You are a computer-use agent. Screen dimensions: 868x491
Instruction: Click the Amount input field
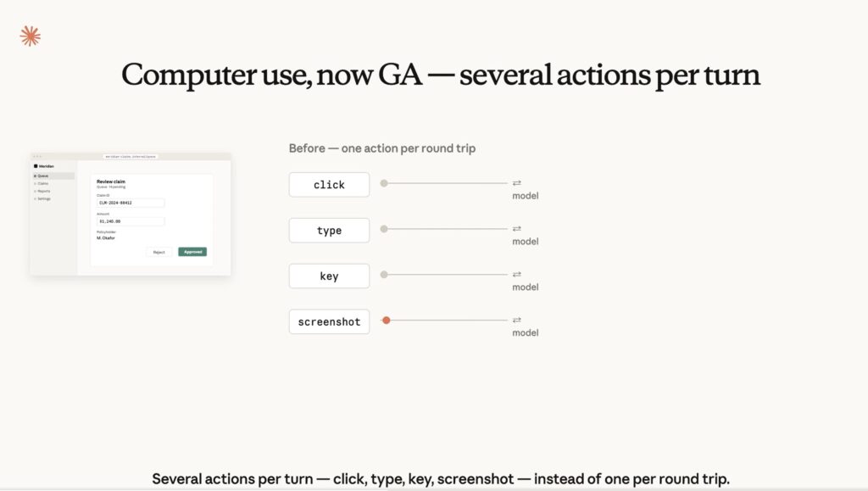[131, 220]
